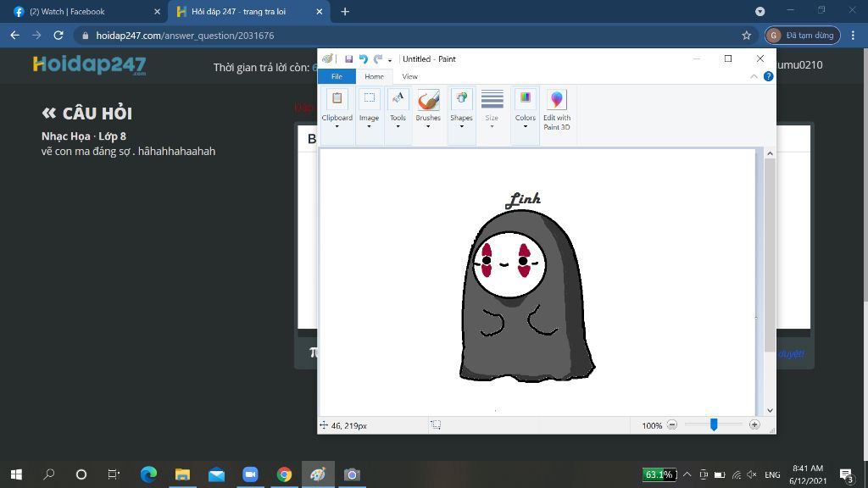Expand the Brushes dropdown arrow
This screenshot has width=868, height=488.
tap(428, 127)
